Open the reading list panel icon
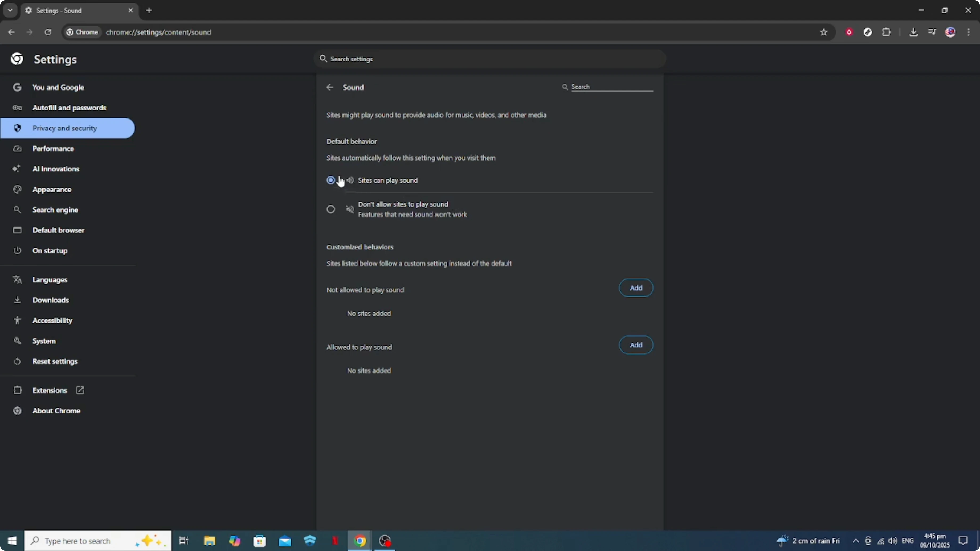The image size is (980, 551). pyautogui.click(x=932, y=32)
